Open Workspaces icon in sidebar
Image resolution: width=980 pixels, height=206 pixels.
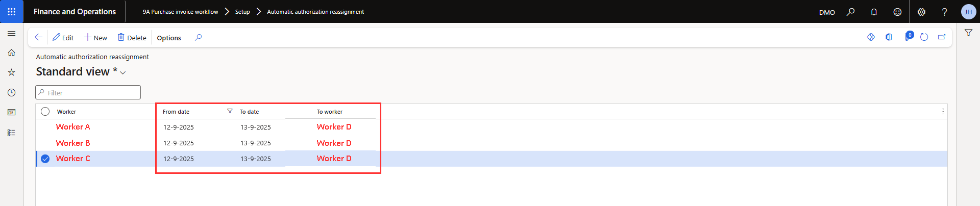coord(11,112)
